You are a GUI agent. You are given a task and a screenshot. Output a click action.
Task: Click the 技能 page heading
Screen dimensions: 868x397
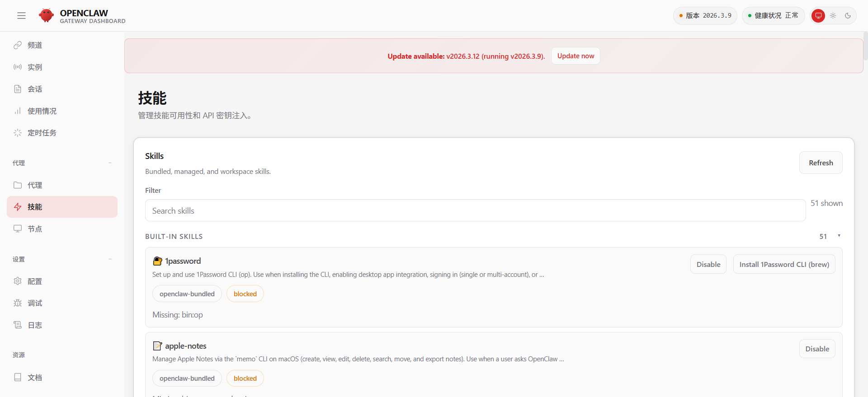(x=152, y=98)
